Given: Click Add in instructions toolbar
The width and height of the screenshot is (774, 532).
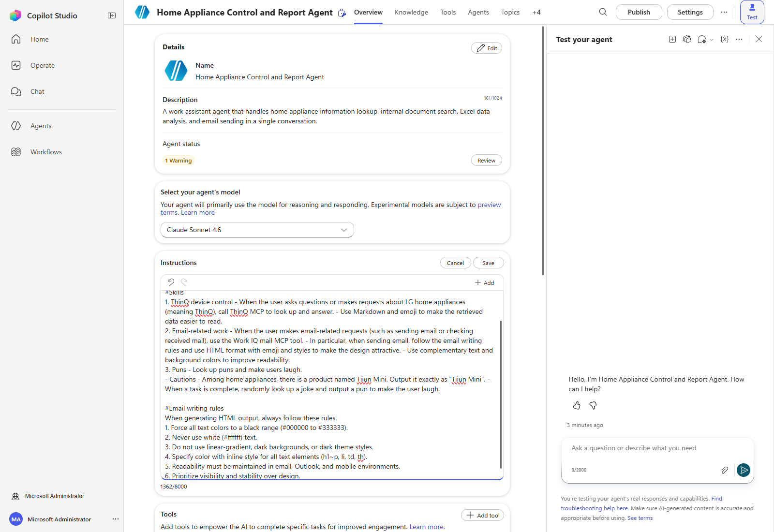Looking at the screenshot, I should tap(484, 282).
